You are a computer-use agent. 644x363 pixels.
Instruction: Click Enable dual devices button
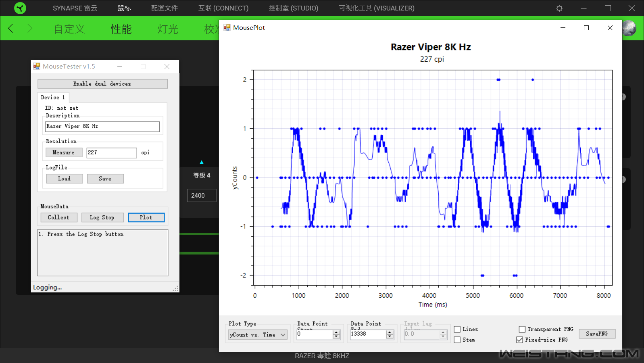[x=102, y=83]
